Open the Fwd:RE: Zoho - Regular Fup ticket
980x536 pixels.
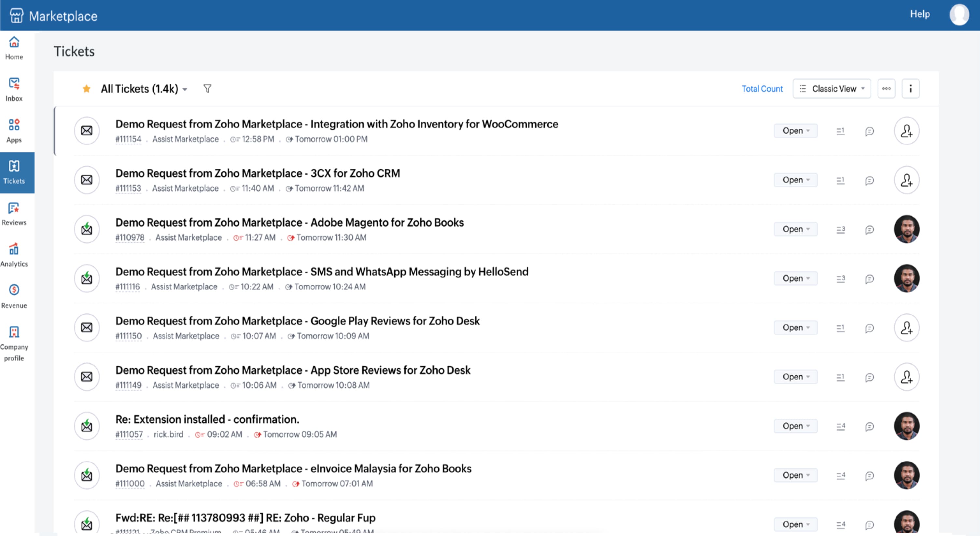(x=245, y=518)
